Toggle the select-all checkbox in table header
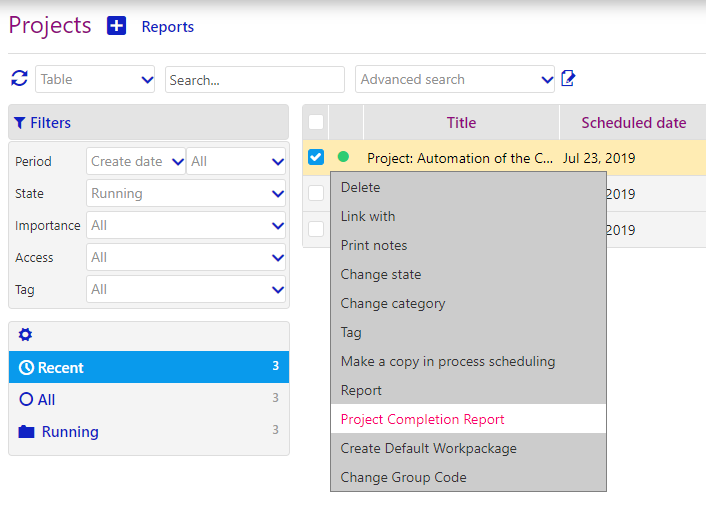The height and width of the screenshot is (505, 706). tap(316, 122)
